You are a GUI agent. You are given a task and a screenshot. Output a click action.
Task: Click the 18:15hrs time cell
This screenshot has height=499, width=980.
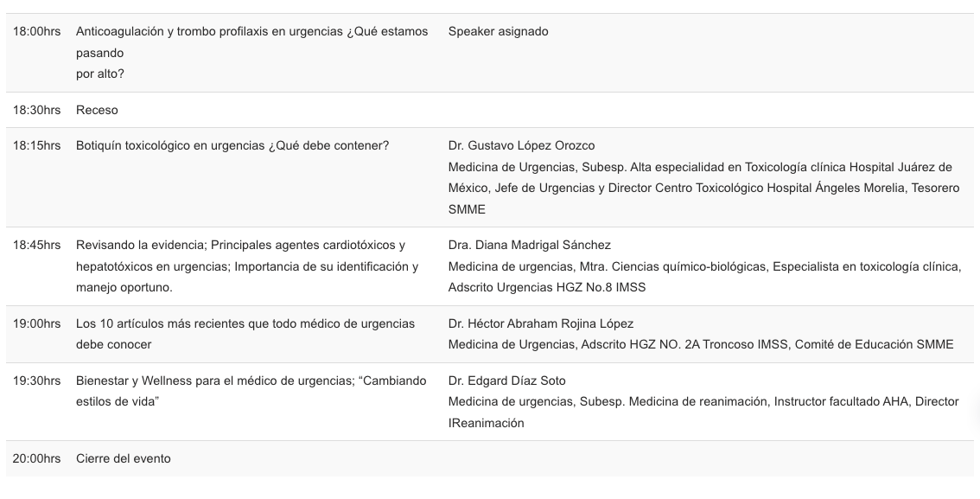37,145
